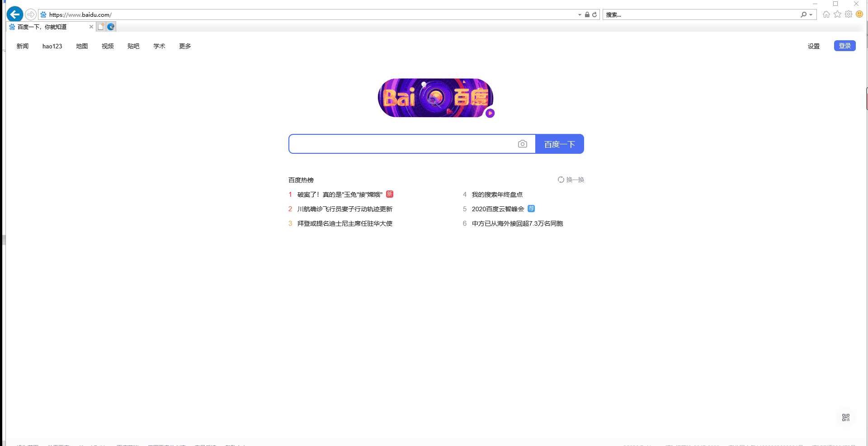Open a new tab next to the current tab
868x446 pixels.
coord(101,26)
